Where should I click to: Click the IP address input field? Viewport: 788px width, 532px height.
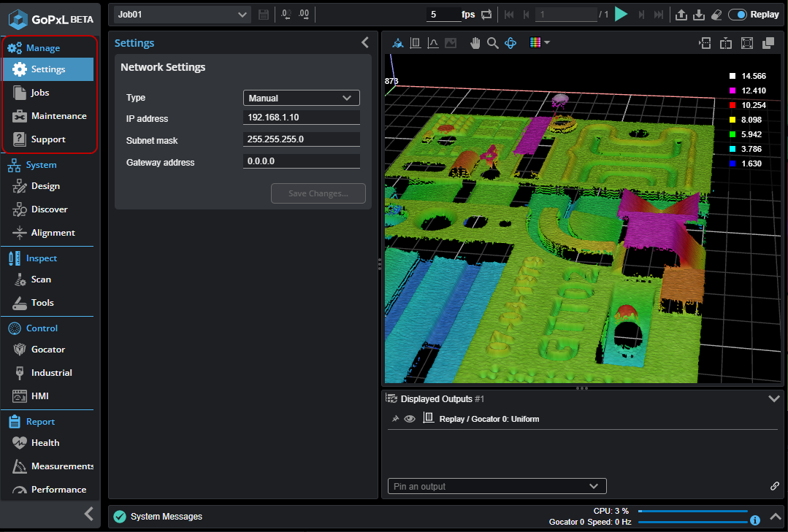(x=301, y=118)
